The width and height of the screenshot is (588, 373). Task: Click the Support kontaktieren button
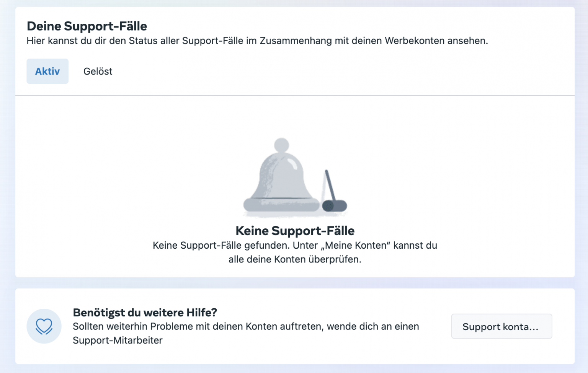[501, 326]
